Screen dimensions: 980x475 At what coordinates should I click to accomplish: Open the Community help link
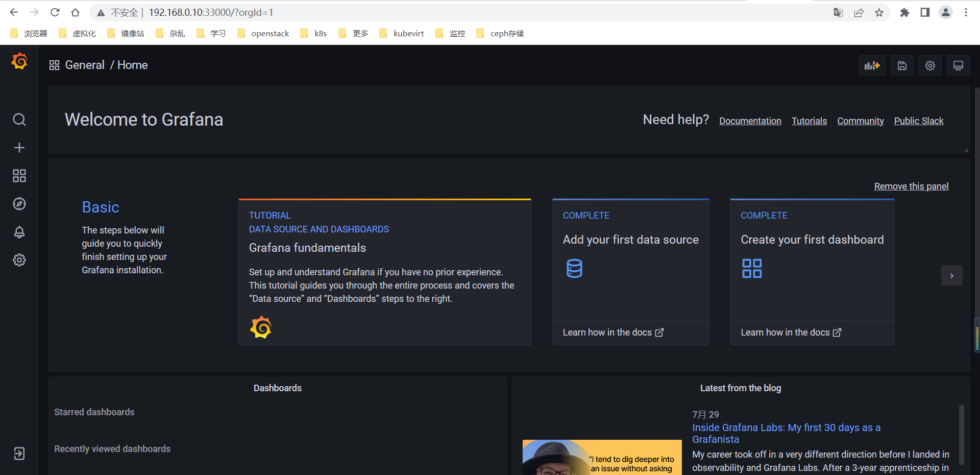(861, 121)
